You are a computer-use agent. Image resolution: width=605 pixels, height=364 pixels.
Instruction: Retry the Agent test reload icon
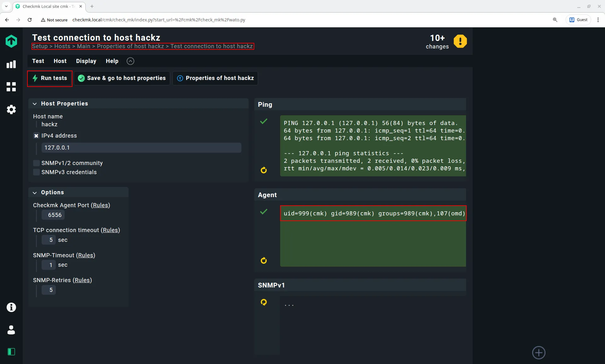tap(264, 261)
